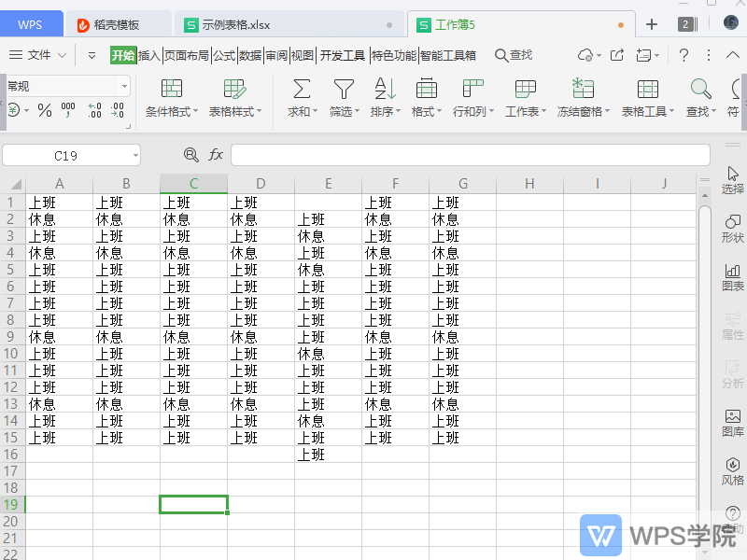Viewport: 747px width, 560px height.
Task: Open 图表 chart panel in sidebar
Action: pos(733,275)
